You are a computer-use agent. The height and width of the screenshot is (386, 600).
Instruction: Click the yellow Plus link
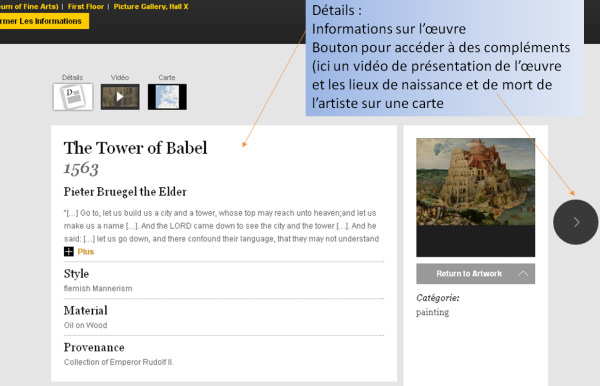point(86,252)
